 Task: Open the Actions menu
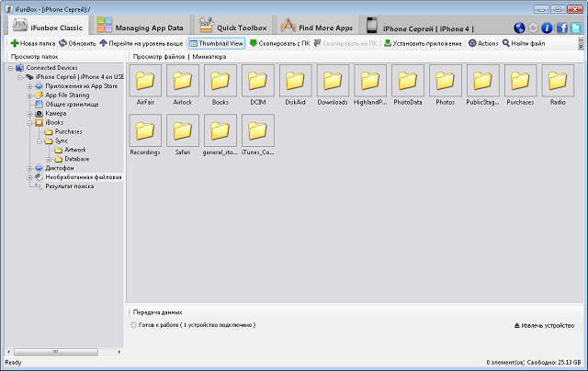point(483,43)
